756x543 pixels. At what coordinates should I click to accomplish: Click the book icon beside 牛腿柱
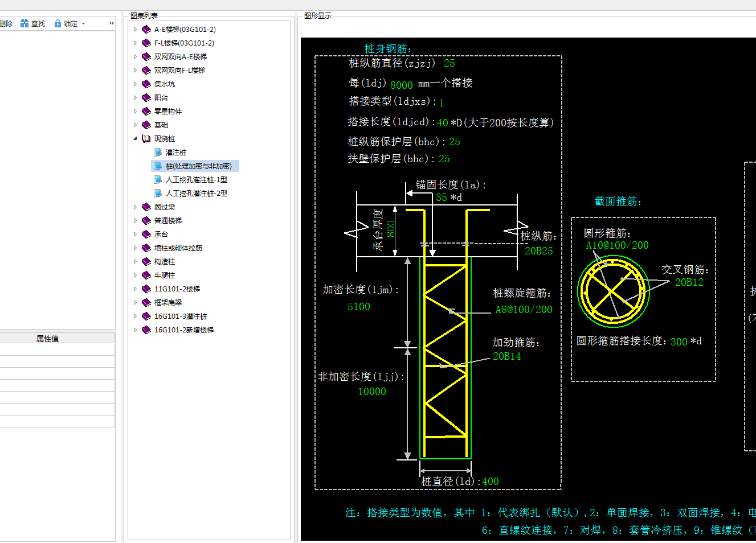click(x=146, y=275)
